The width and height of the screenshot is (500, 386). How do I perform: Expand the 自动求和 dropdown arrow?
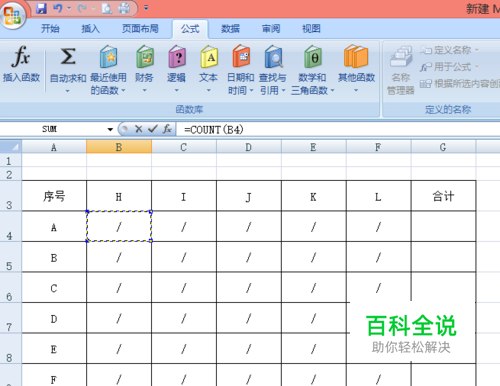point(68,91)
